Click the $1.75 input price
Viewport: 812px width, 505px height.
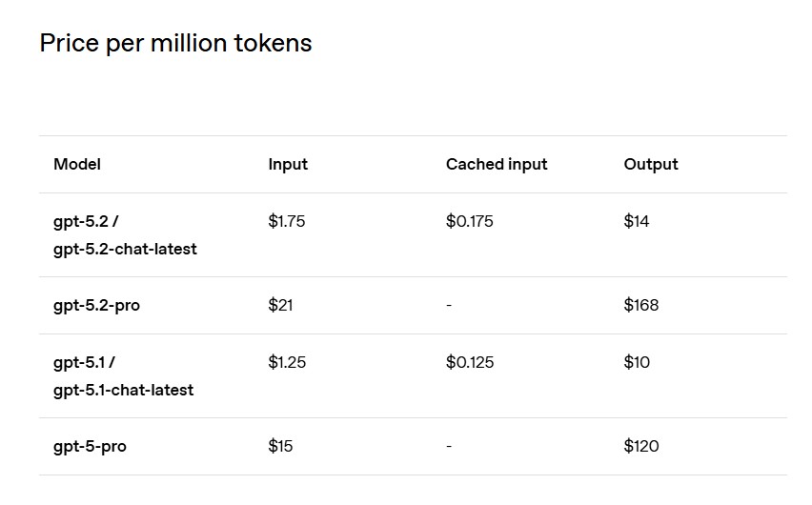(x=287, y=221)
